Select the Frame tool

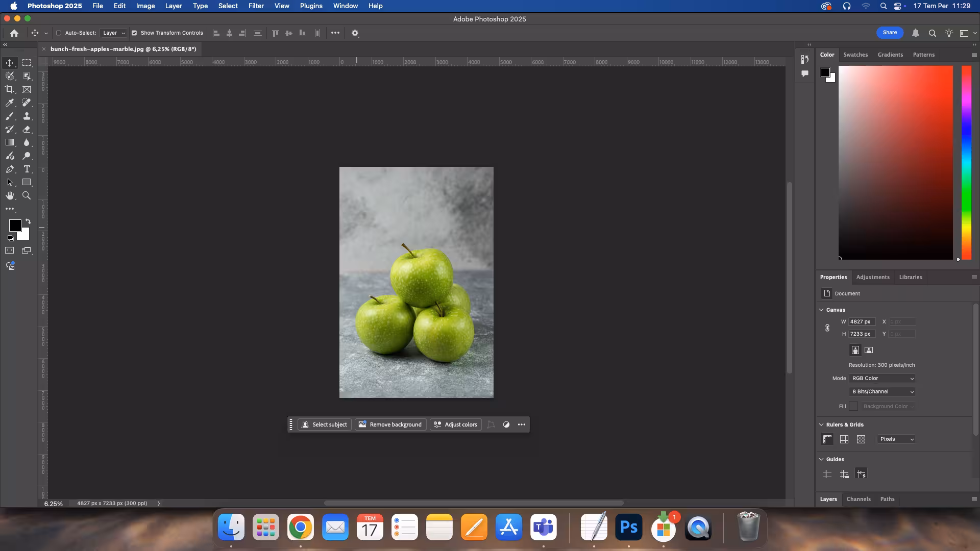[27, 89]
